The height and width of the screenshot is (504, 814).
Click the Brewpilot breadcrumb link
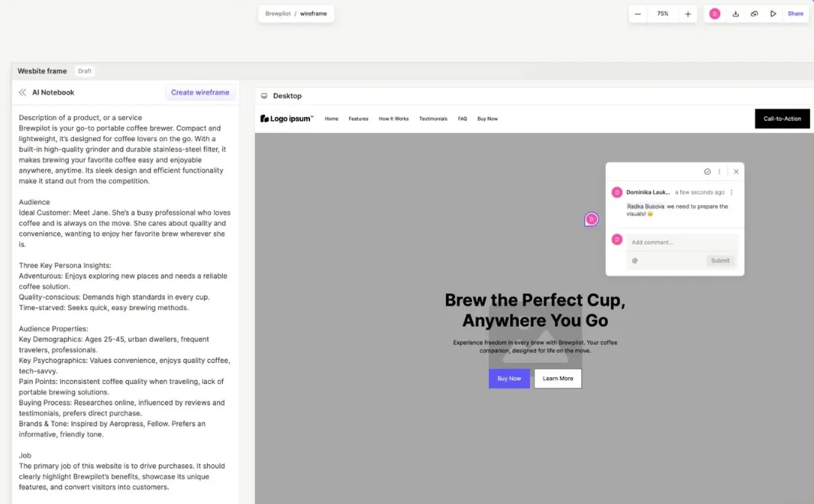(278, 14)
